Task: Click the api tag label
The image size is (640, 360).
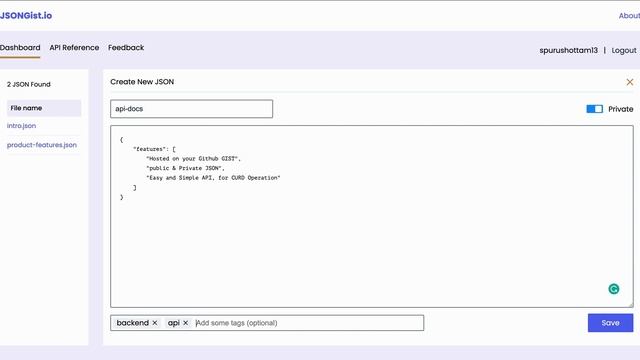Action: coord(173,323)
